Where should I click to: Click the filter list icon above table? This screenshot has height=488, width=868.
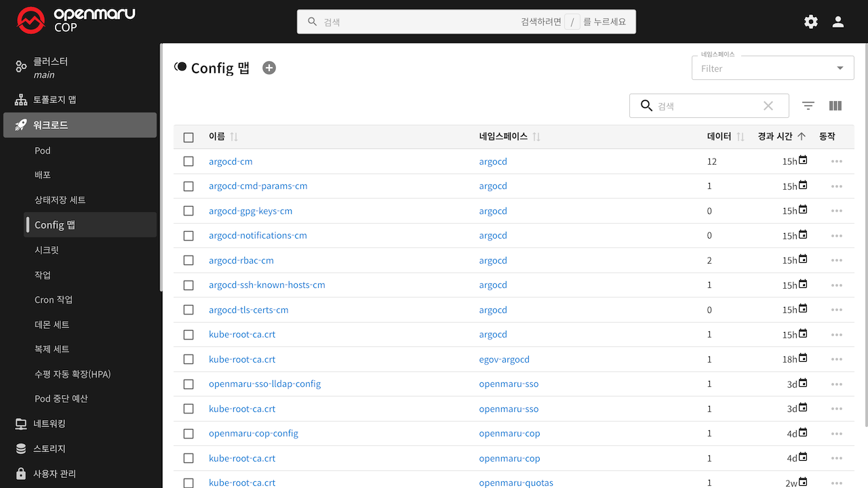click(x=808, y=106)
